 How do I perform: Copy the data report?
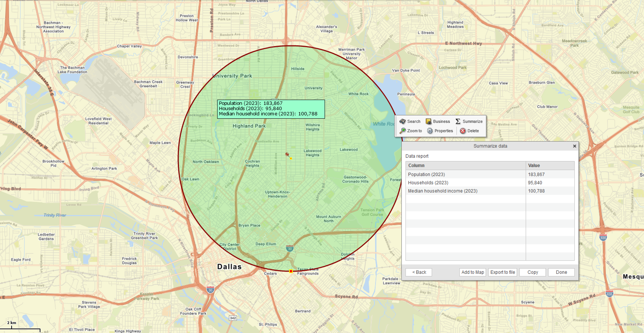click(532, 272)
